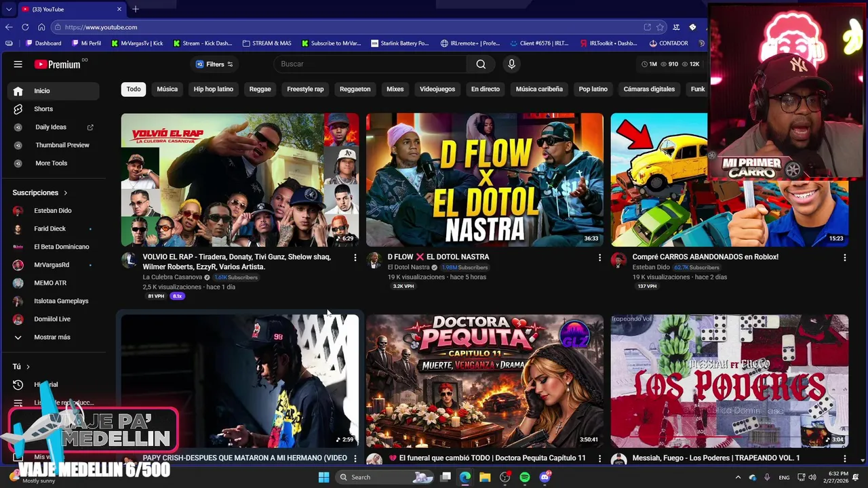Open the Doctora Pequita Capitulo 11 thumbnail
Viewport: 868px width, 488px height.
coord(485,381)
